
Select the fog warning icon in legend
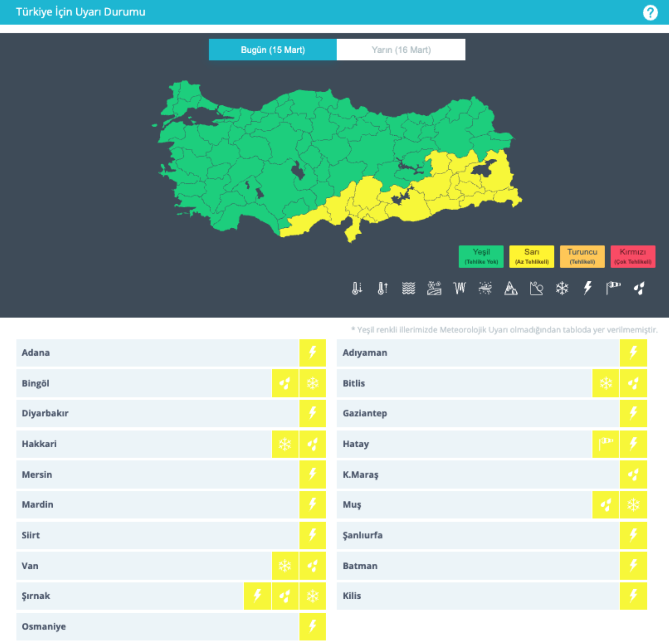pyautogui.click(x=408, y=288)
